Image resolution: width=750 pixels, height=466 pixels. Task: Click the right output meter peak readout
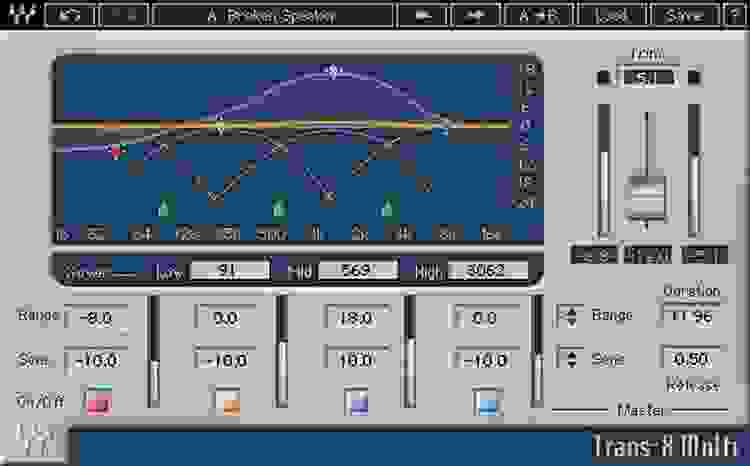pyautogui.click(x=704, y=255)
